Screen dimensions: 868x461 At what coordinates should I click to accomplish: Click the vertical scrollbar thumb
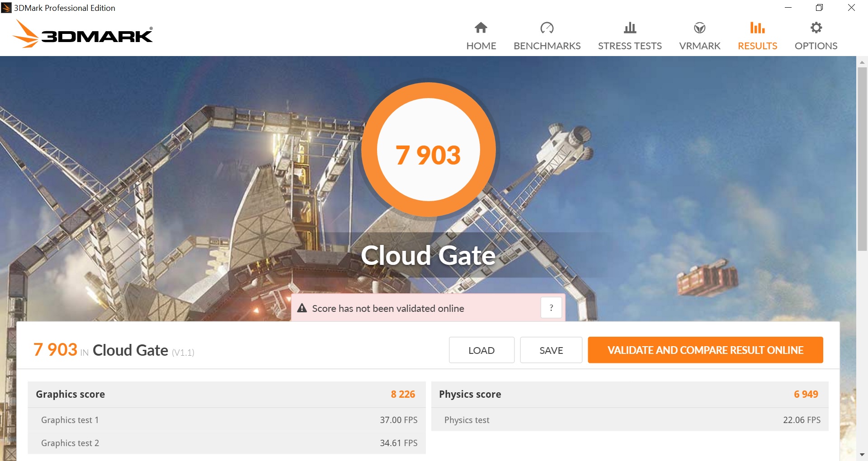pyautogui.click(x=862, y=159)
